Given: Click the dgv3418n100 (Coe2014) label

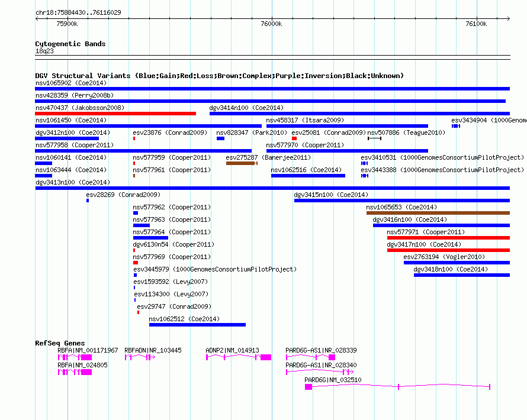Looking at the screenshot, I should tap(451, 269).
